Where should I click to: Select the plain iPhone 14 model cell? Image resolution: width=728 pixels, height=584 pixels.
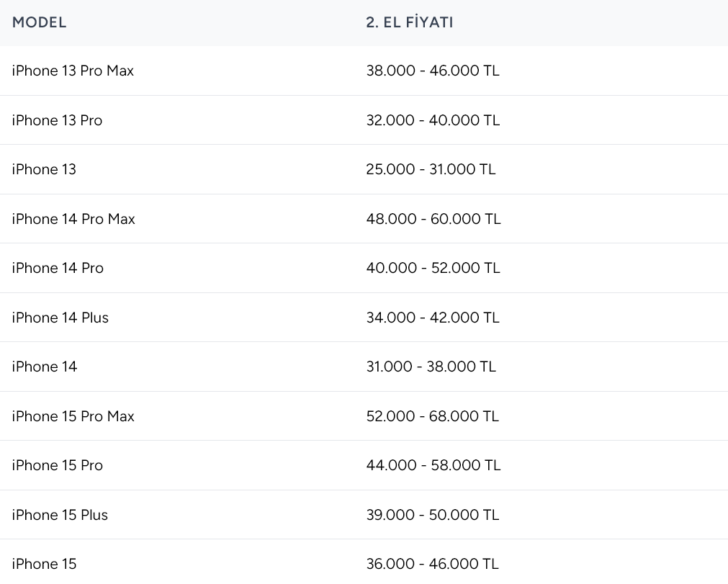(45, 367)
